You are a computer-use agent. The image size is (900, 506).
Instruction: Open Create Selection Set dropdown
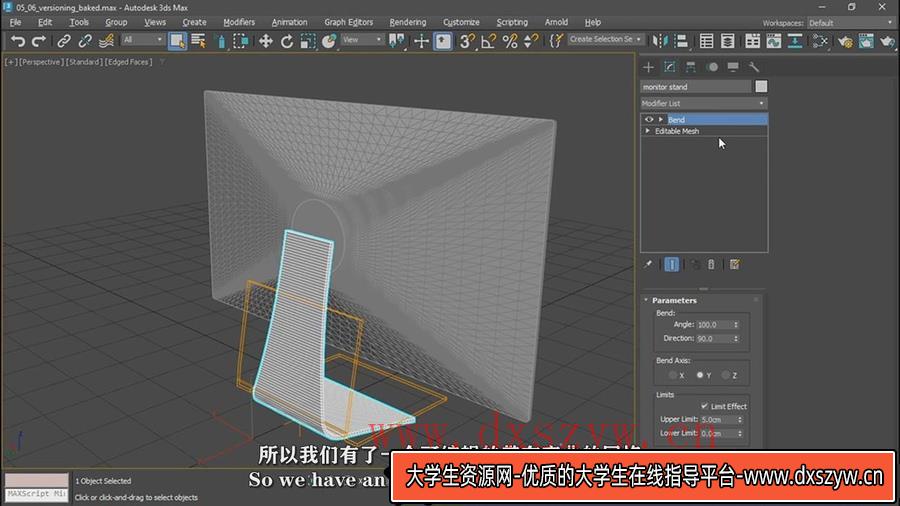pyautogui.click(x=606, y=39)
